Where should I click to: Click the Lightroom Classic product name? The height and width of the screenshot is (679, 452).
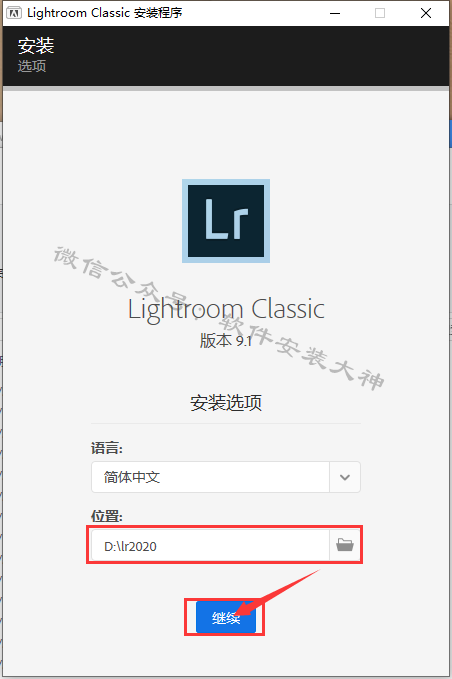[226, 310]
